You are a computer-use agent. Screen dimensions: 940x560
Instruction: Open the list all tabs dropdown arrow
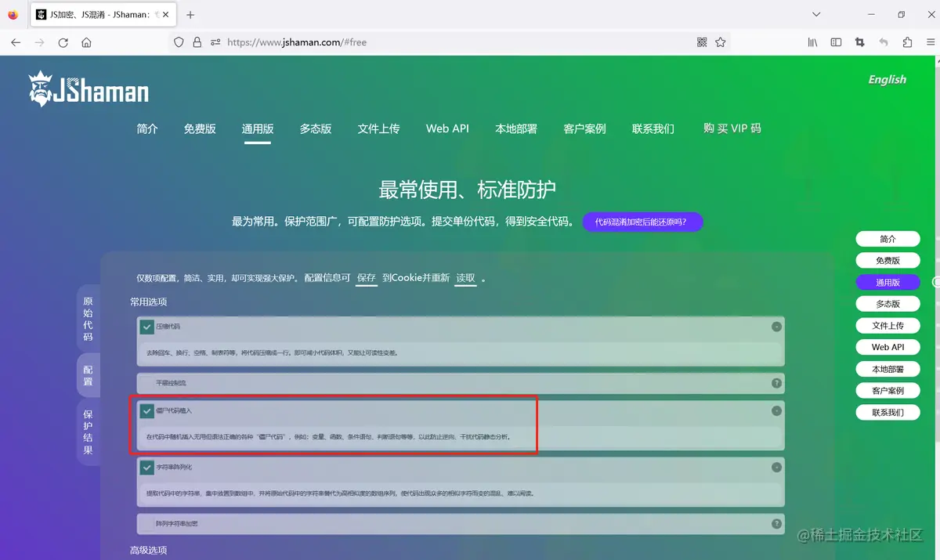point(816,14)
